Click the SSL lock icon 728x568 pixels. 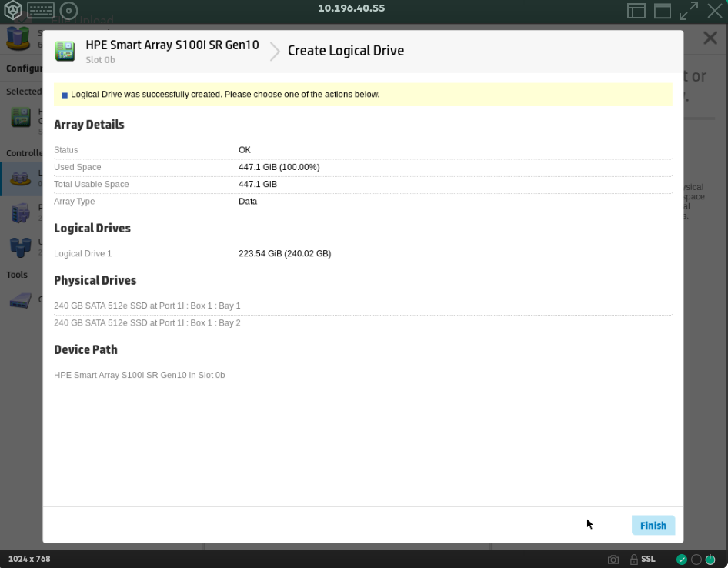tap(634, 559)
